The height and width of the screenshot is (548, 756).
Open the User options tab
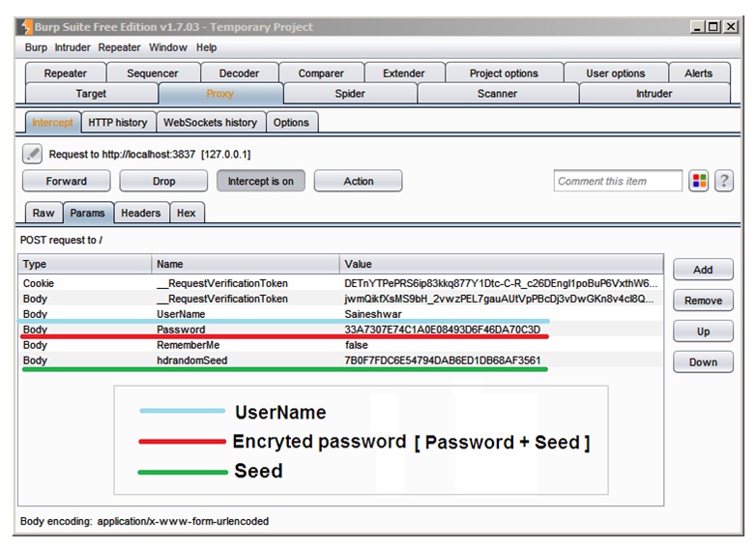point(616,73)
